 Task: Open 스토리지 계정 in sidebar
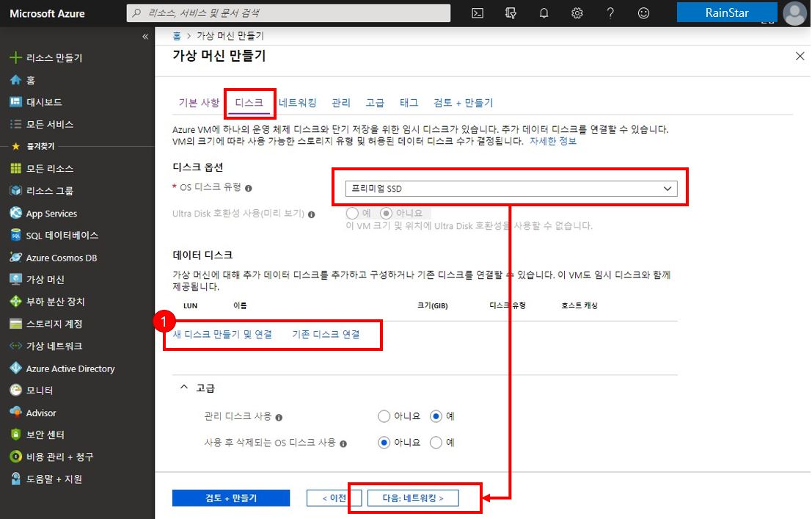click(46, 324)
